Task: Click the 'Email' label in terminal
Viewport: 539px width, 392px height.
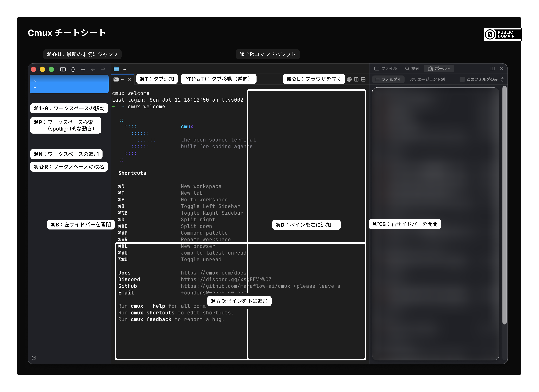Action: coord(126,293)
